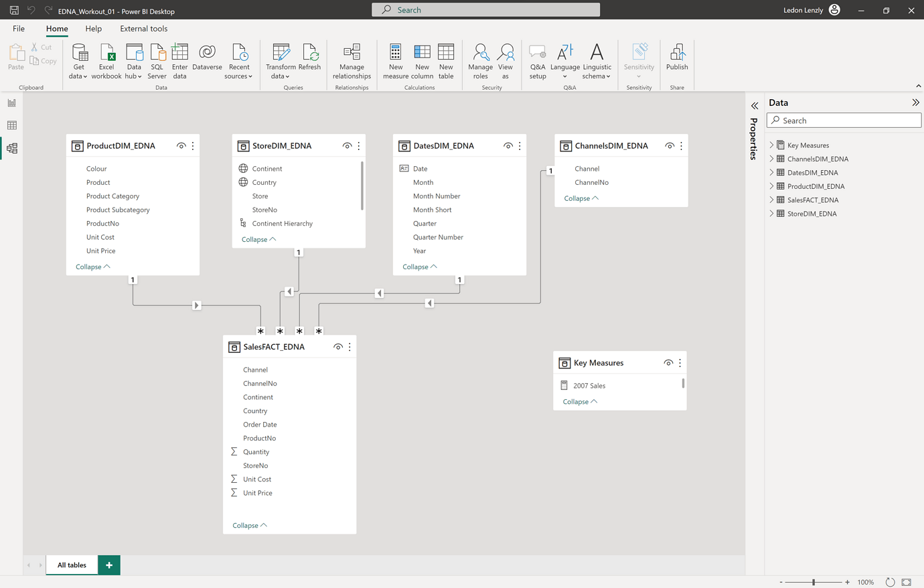Toggle the Key Measures eye icon

(x=668, y=362)
